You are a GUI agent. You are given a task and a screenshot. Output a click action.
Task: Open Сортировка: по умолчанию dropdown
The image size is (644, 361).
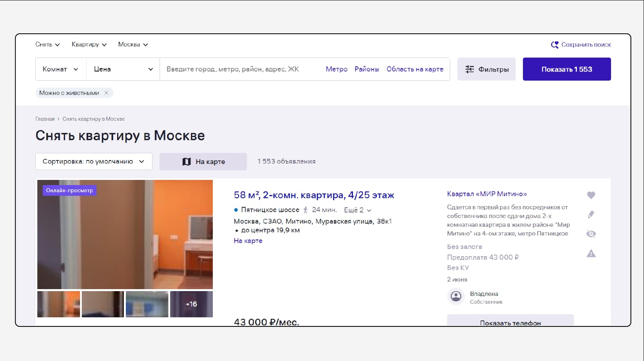(94, 162)
